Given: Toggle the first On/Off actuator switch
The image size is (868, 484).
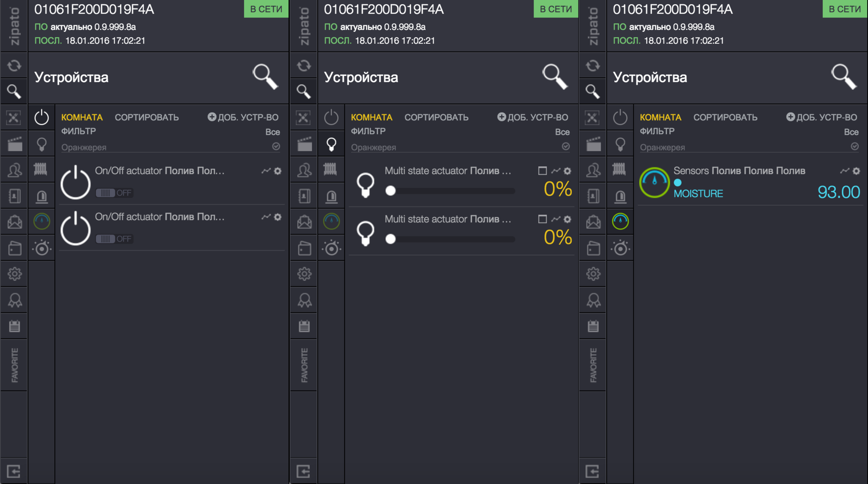Looking at the screenshot, I should pos(105,193).
